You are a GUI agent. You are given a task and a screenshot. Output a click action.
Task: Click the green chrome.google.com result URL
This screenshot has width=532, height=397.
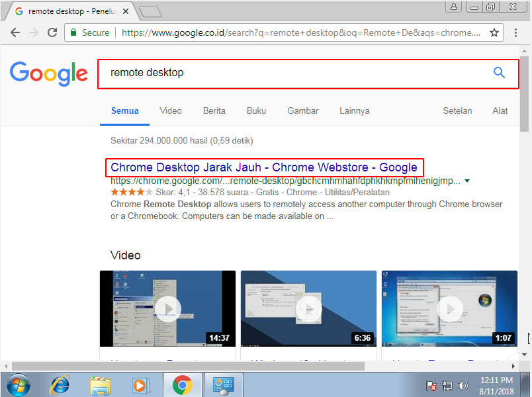[285, 181]
